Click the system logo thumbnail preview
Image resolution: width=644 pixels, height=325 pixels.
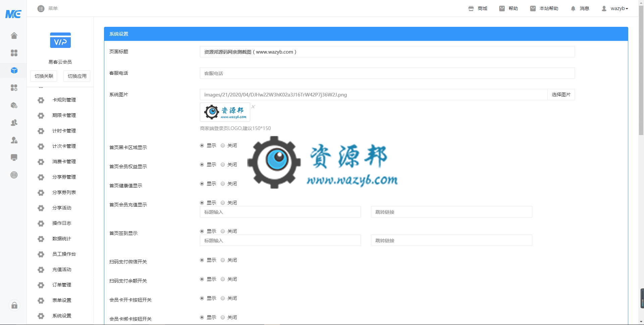[225, 112]
